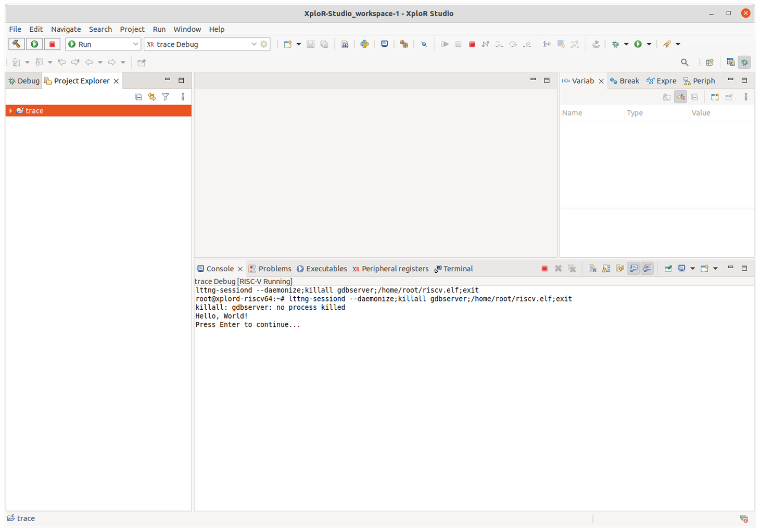Open the Open Console dropdown arrow
Screen dimensions: 760x532
point(715,269)
